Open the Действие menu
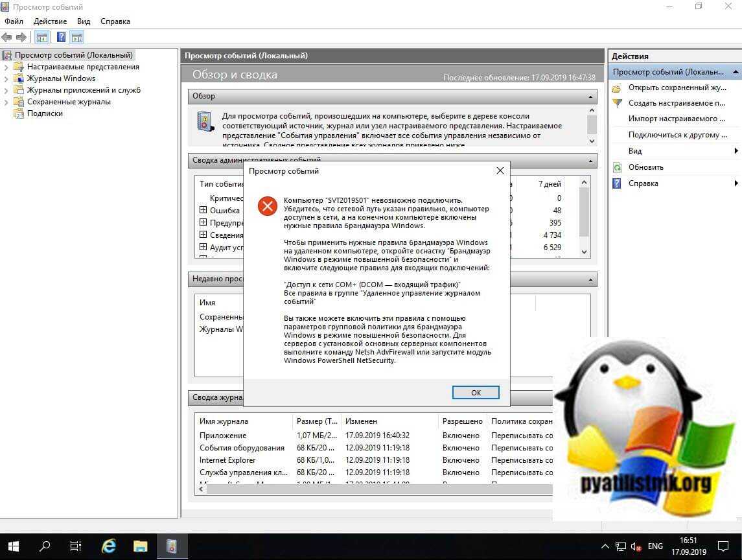This screenshot has width=742, height=560. point(50,21)
